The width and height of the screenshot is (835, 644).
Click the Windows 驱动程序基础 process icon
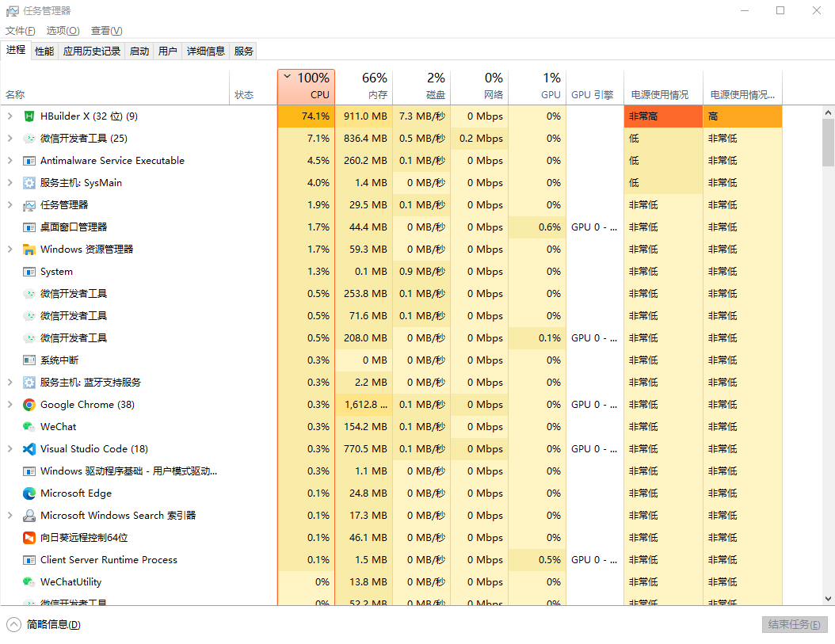tap(29, 471)
